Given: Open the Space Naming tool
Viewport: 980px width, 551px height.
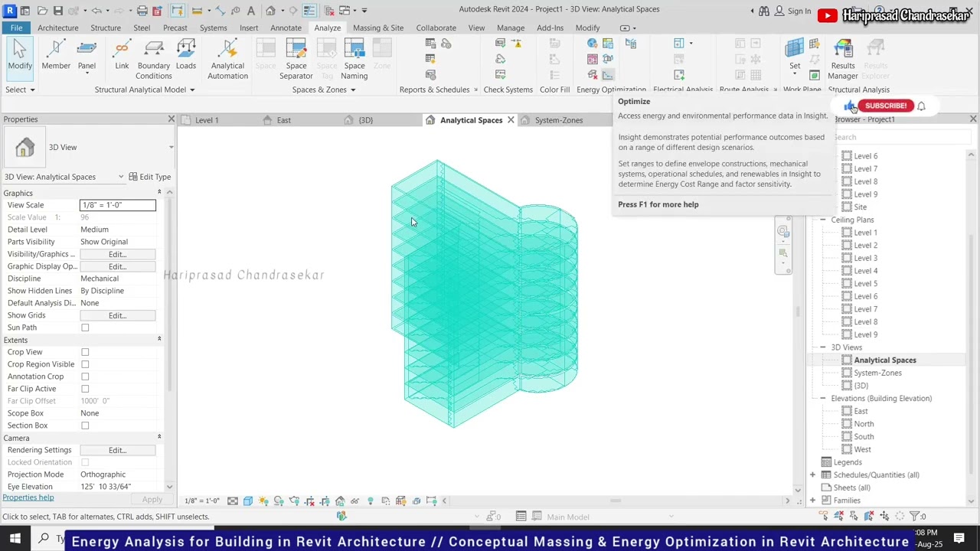Looking at the screenshot, I should pyautogui.click(x=354, y=60).
